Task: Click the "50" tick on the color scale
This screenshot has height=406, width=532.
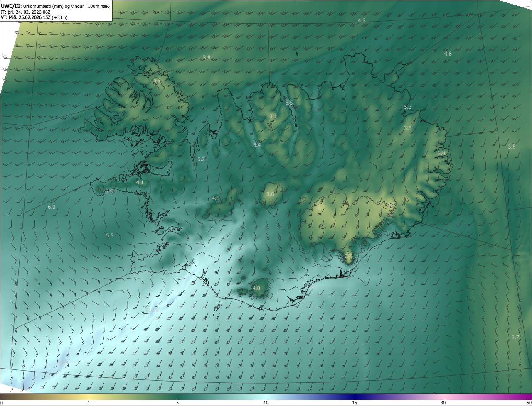Action: 529,403
